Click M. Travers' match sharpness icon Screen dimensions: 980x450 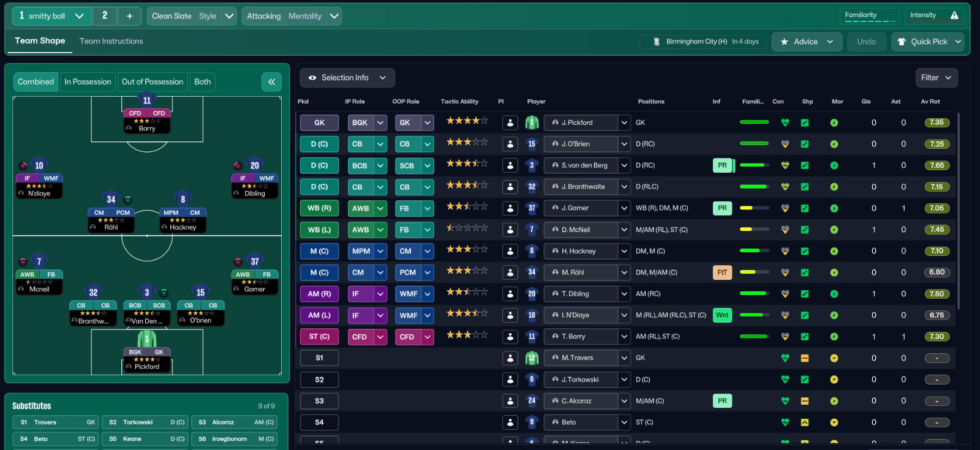[x=805, y=358]
